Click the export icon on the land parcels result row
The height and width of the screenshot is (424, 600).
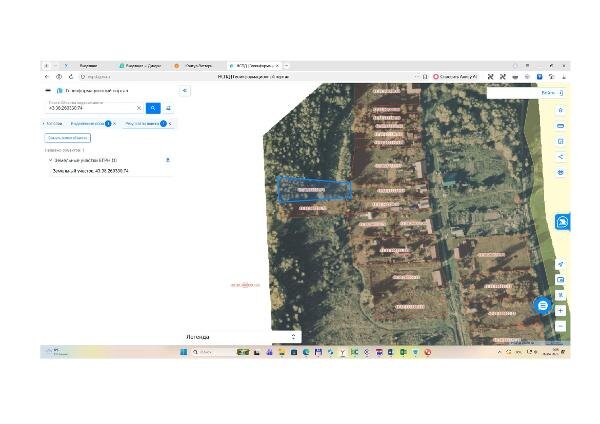[x=168, y=160]
